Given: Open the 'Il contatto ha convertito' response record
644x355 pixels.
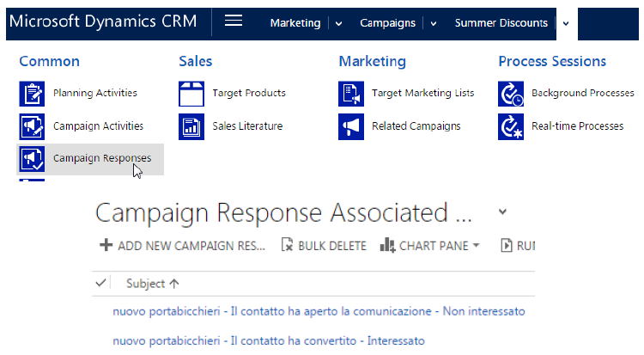Looking at the screenshot, I should point(269,341).
